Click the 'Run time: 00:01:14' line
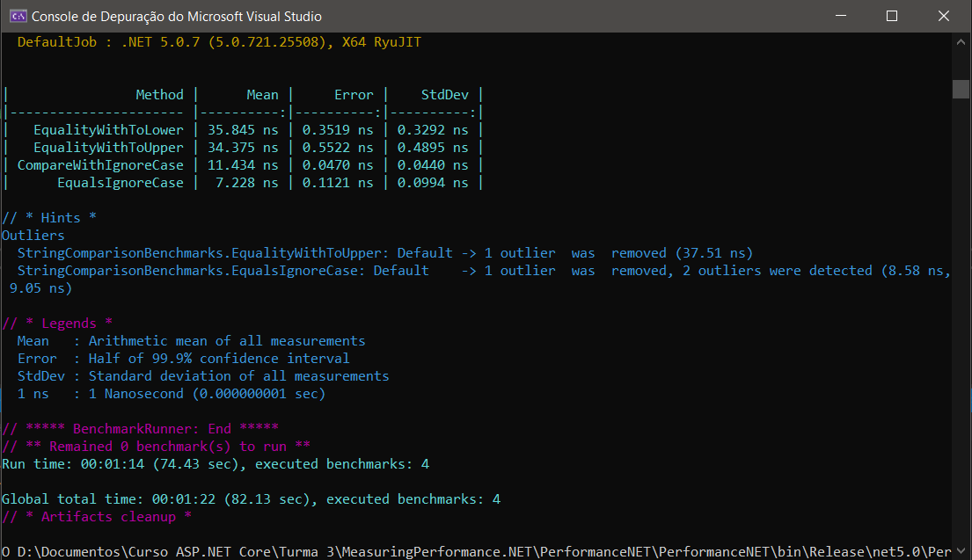This screenshot has width=972, height=560. tap(216, 464)
